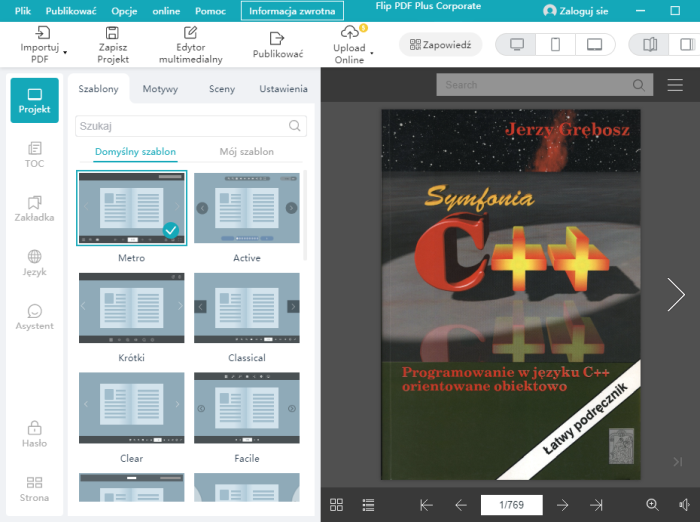Image resolution: width=700 pixels, height=522 pixels.
Task: Switch to the Motywy tab
Action: point(160,88)
